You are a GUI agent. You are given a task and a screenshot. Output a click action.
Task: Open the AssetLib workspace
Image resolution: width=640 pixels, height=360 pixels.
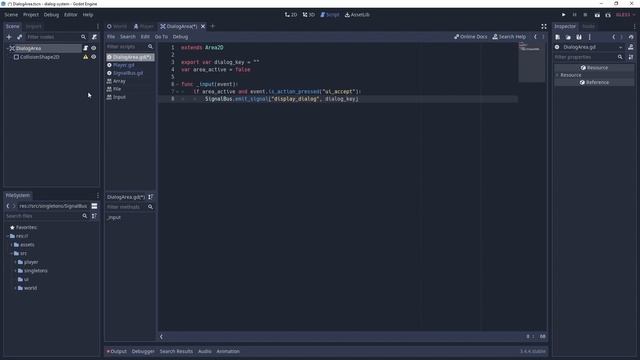coord(358,15)
